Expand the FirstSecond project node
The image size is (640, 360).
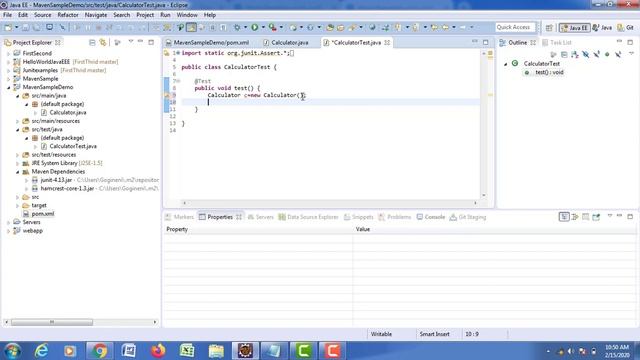click(9, 53)
